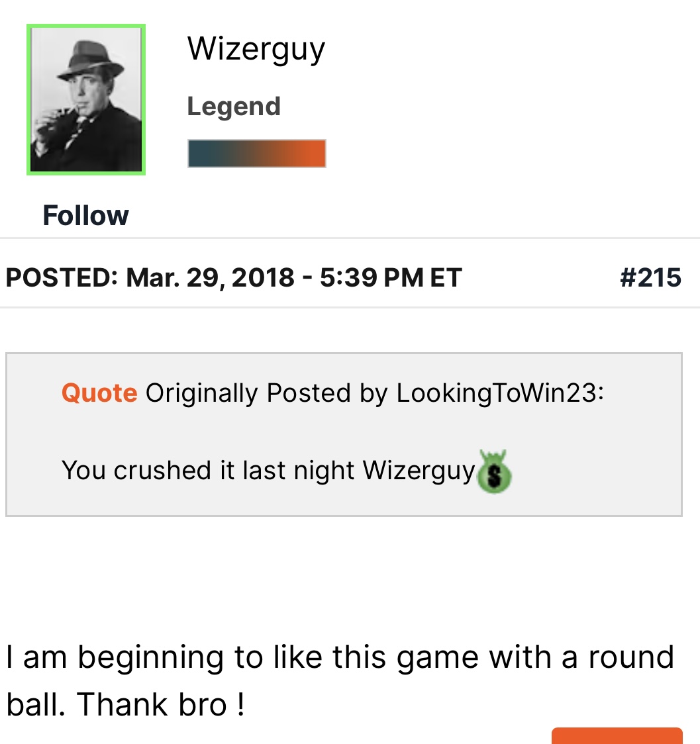Open post number #215 permalink
Viewport: 700px width, 744px height.
pos(650,277)
